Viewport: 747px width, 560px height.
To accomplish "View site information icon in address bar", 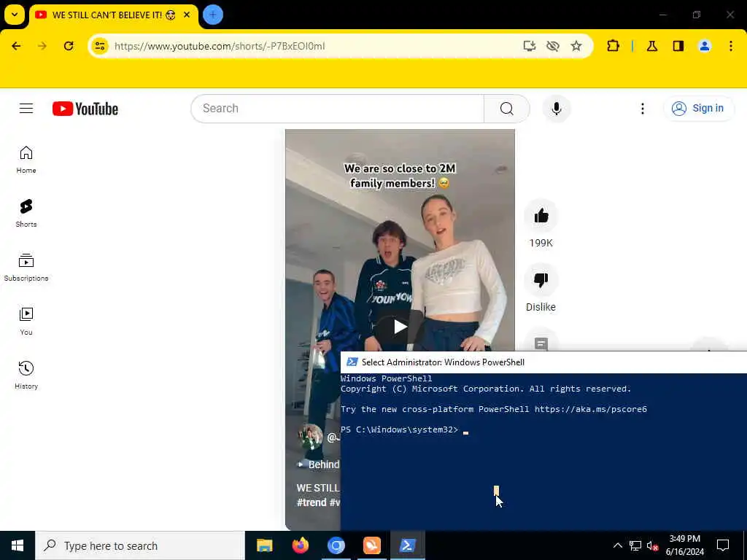I will pyautogui.click(x=100, y=46).
